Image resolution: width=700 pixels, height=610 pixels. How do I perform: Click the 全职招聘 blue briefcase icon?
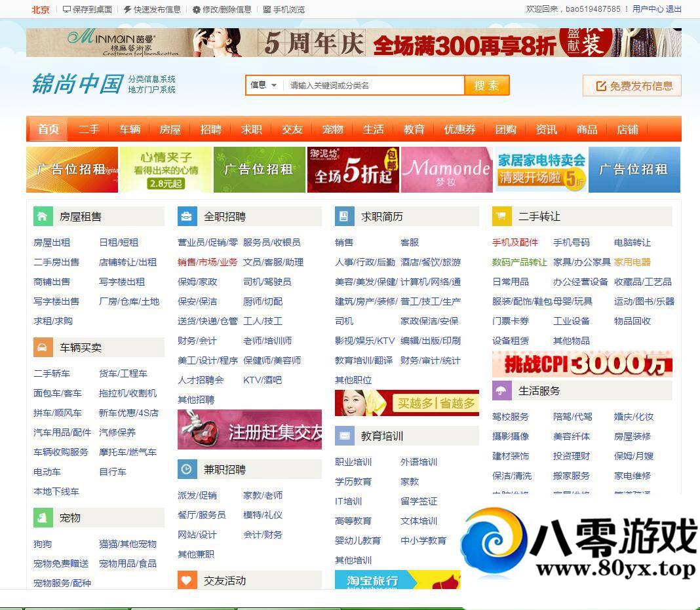[x=187, y=217]
